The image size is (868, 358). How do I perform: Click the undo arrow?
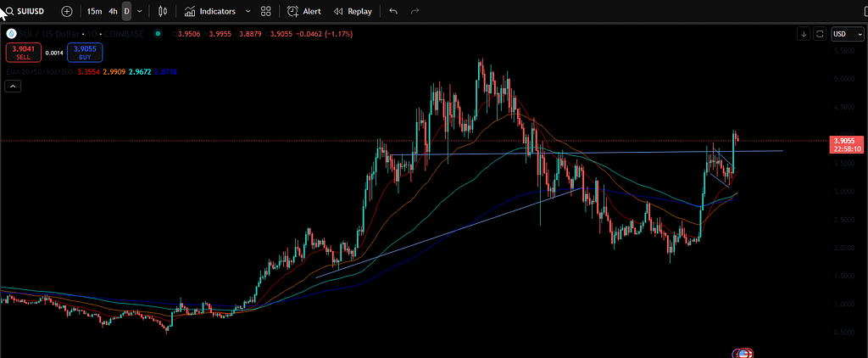[392, 12]
